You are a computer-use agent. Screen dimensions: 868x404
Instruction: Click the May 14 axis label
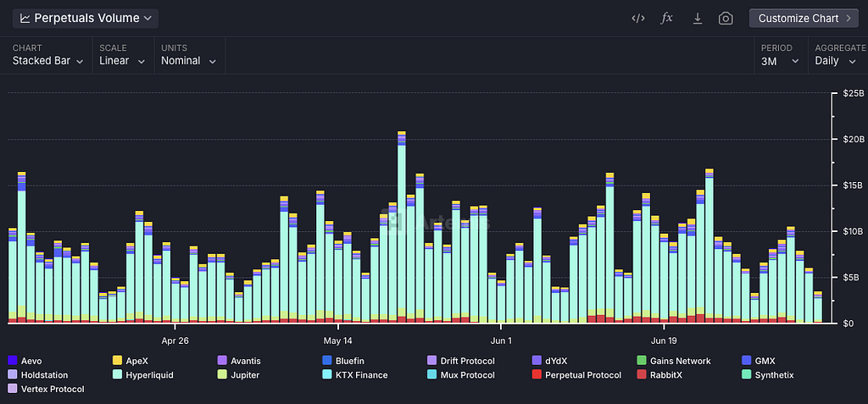[x=337, y=340]
